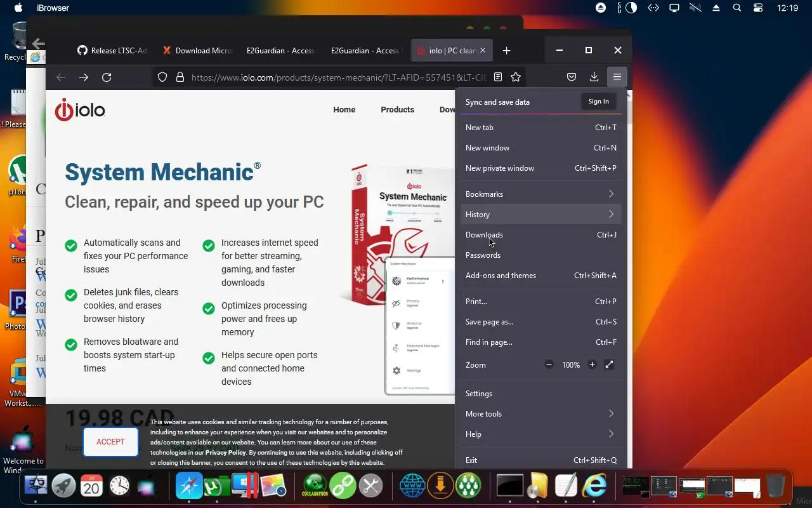Image resolution: width=812 pixels, height=508 pixels.
Task: Click the System Mechanic box product image
Action: click(x=396, y=235)
